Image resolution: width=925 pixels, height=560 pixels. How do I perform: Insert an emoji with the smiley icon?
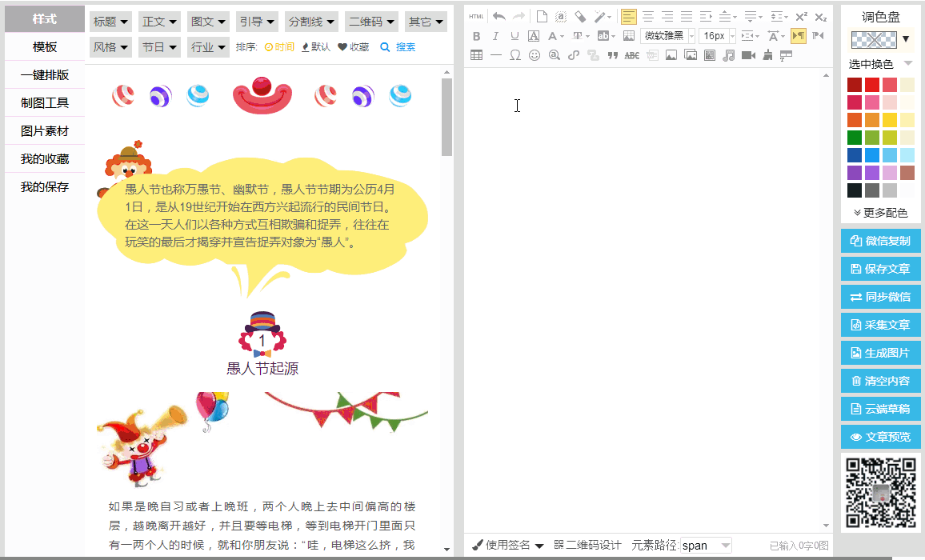[x=534, y=54]
